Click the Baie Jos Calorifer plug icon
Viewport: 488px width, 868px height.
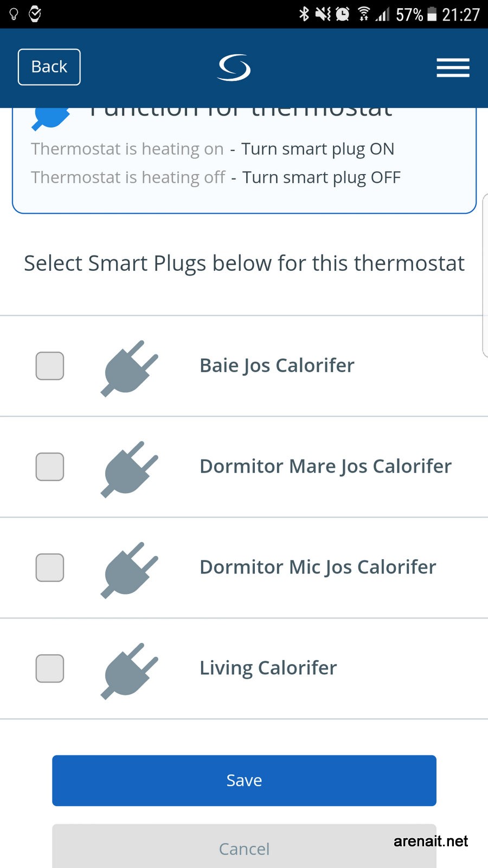click(129, 368)
